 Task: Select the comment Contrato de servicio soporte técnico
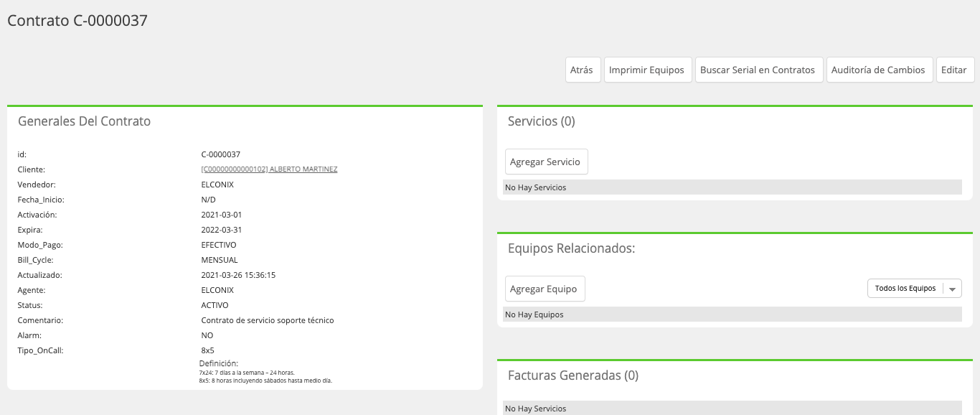click(x=268, y=320)
